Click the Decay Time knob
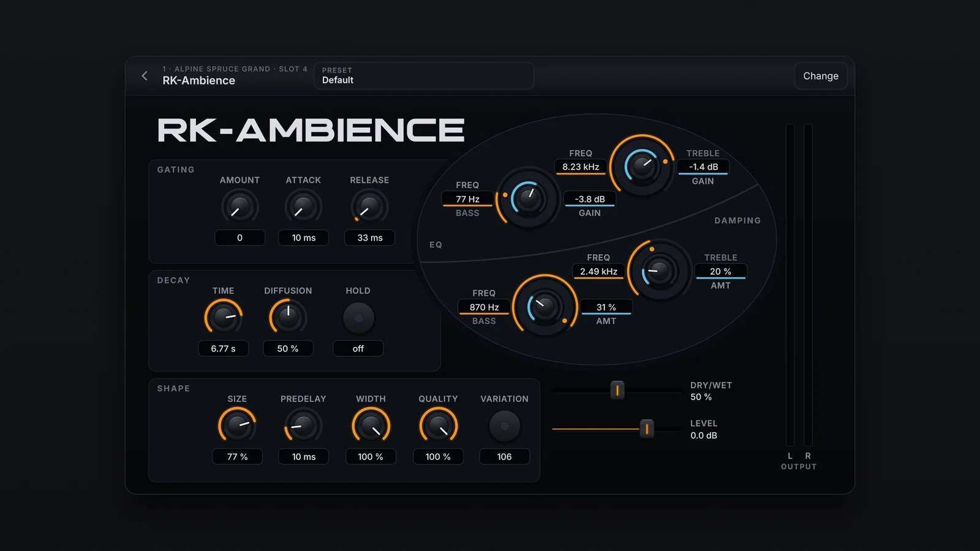The height and width of the screenshot is (551, 980). [223, 317]
